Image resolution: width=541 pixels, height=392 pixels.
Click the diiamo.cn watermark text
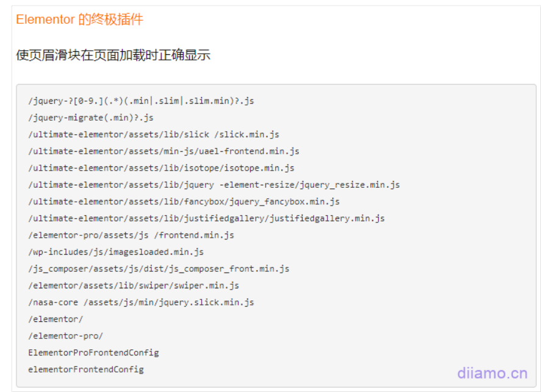point(492,373)
